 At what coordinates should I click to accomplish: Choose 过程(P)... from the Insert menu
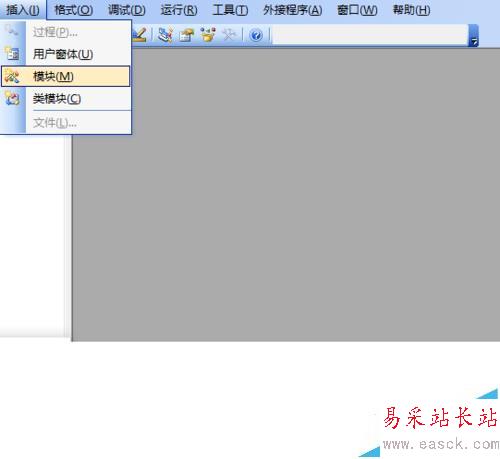click(x=66, y=32)
